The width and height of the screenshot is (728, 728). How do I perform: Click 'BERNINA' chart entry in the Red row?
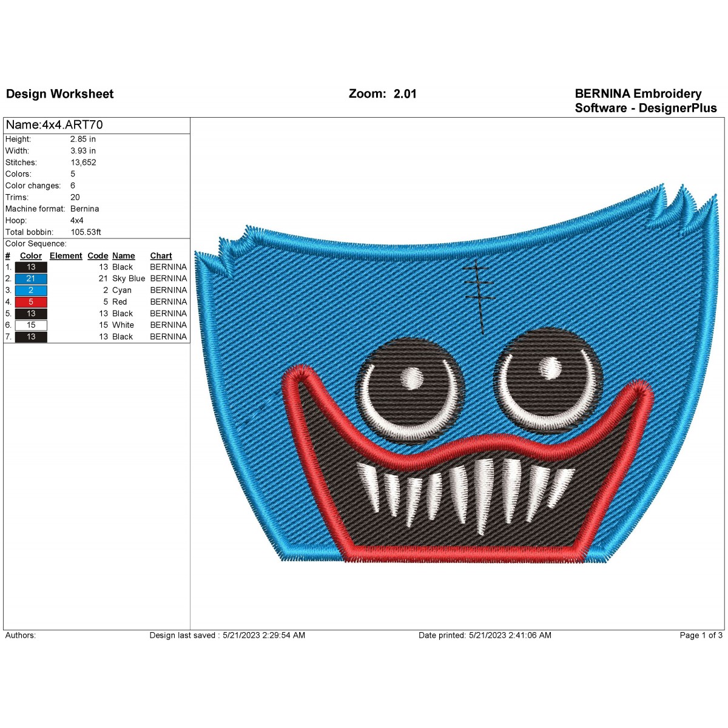tap(169, 302)
